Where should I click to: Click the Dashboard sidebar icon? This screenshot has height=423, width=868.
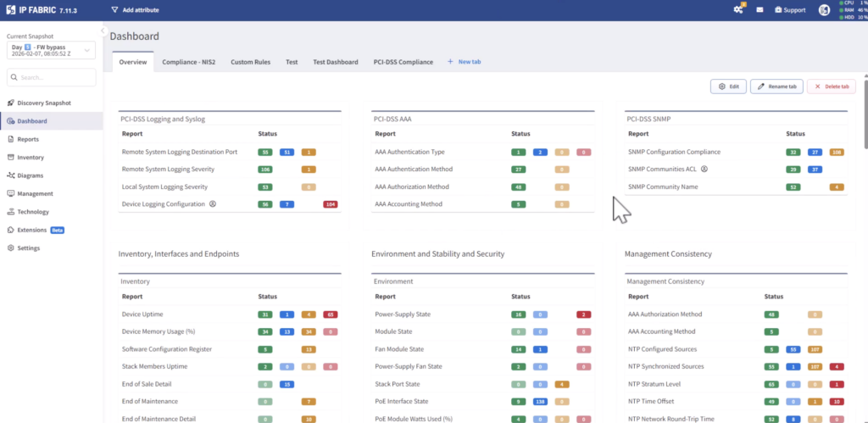[x=10, y=121]
